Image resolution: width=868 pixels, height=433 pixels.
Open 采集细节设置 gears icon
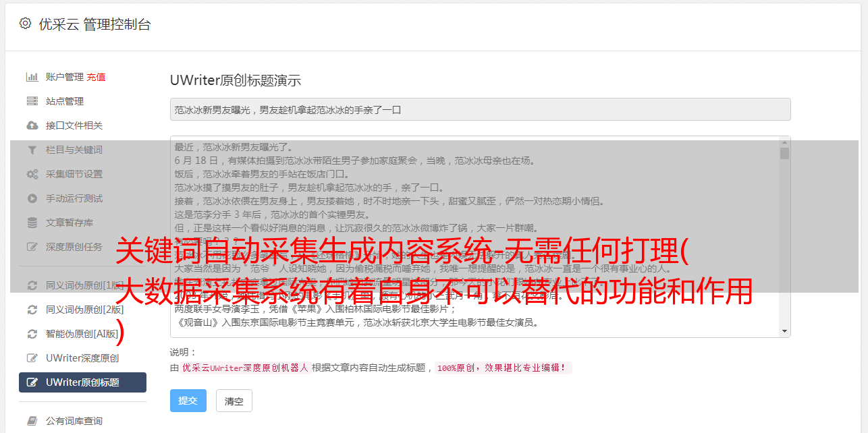point(32,174)
